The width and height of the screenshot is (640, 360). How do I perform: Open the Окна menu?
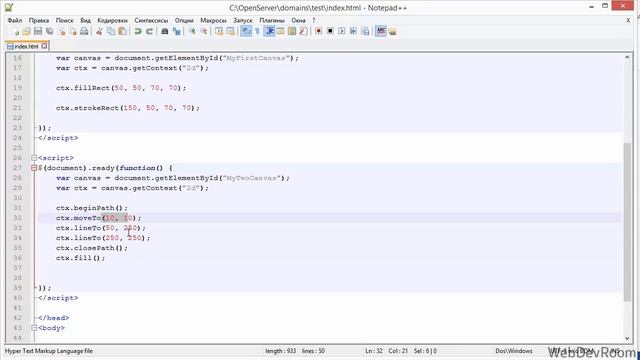coord(298,20)
